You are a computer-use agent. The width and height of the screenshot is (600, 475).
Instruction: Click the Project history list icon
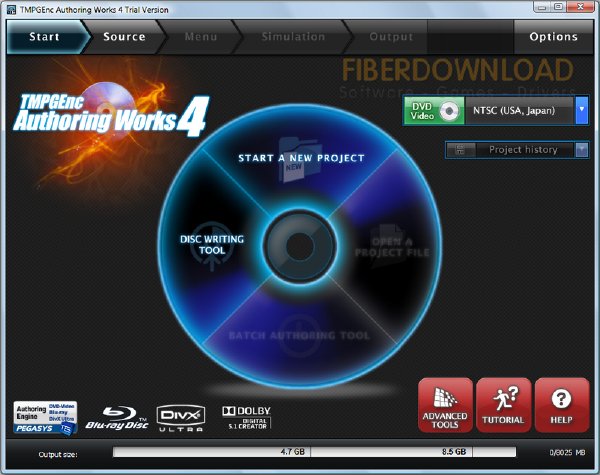(460, 150)
